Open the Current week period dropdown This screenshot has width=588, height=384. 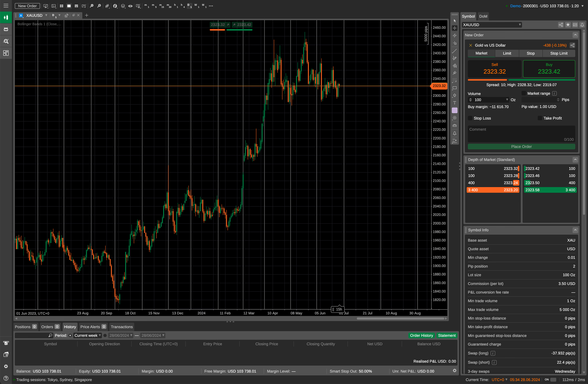coord(87,335)
